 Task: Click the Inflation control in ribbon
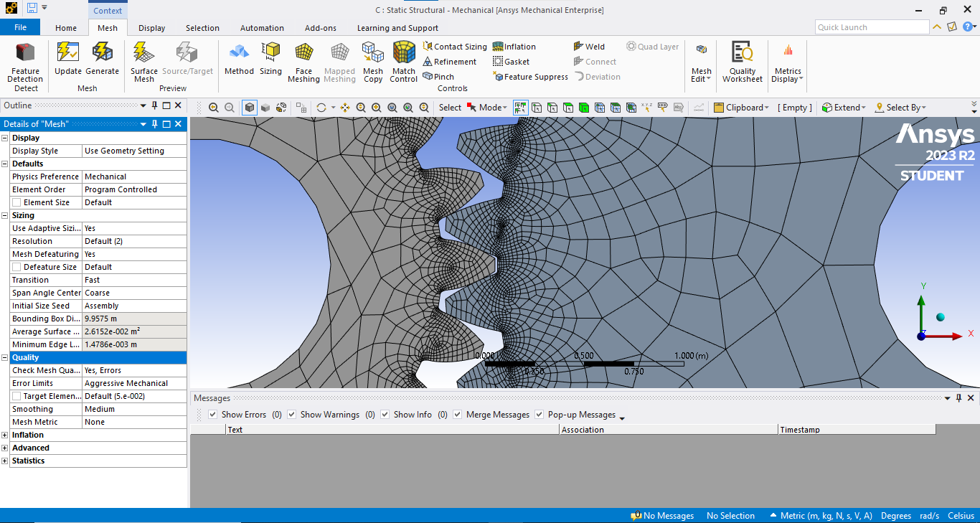[x=514, y=47]
